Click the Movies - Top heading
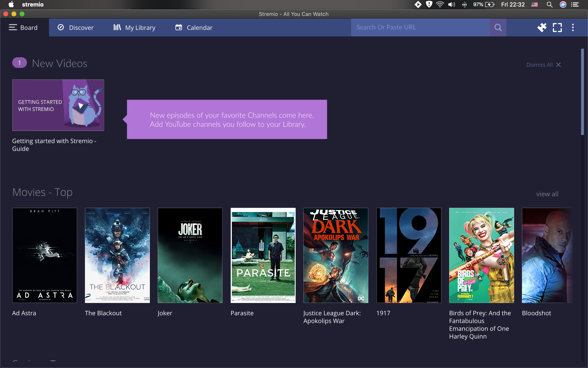The width and height of the screenshot is (588, 368). (42, 192)
